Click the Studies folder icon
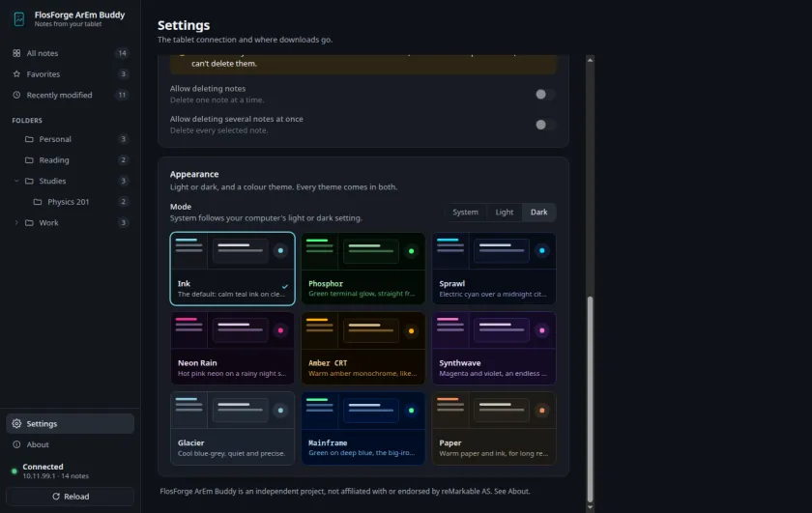This screenshot has height=513, width=812. pyautogui.click(x=30, y=182)
